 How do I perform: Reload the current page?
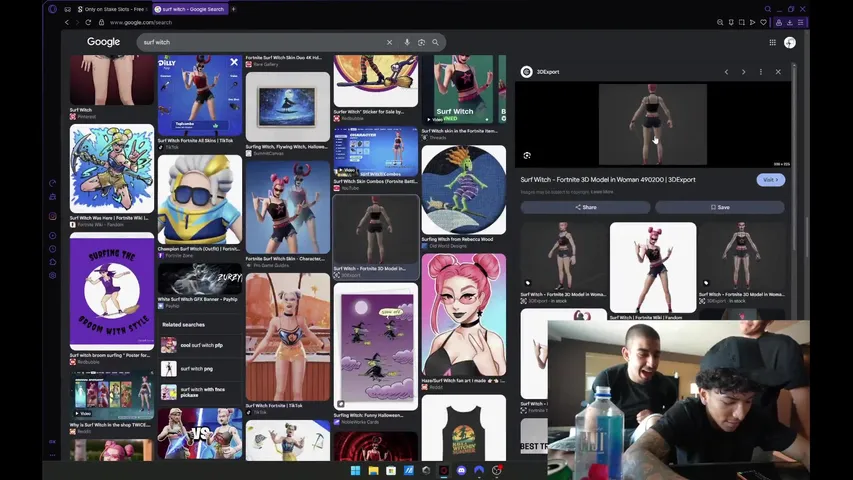coord(88,22)
